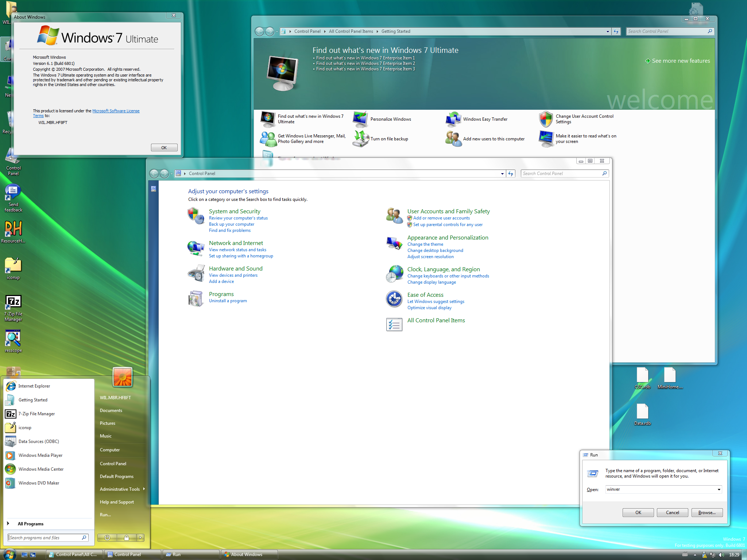Click the Ease of Access icon
The height and width of the screenshot is (560, 747).
click(394, 299)
